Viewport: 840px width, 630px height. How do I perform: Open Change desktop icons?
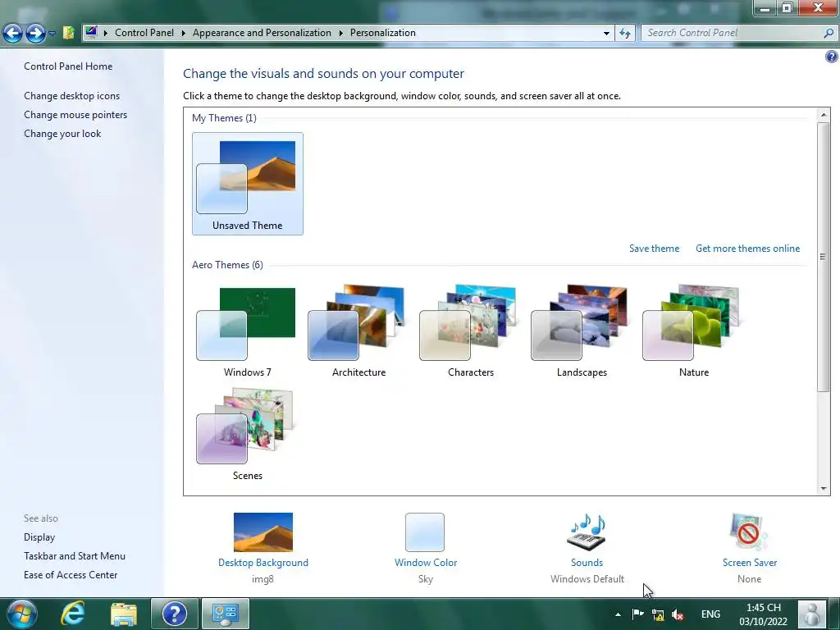click(x=72, y=96)
